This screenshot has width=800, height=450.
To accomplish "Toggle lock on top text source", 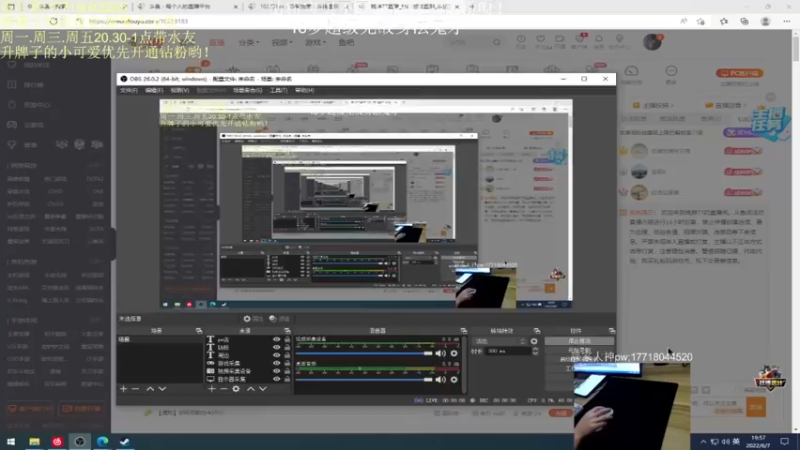I will (x=287, y=339).
